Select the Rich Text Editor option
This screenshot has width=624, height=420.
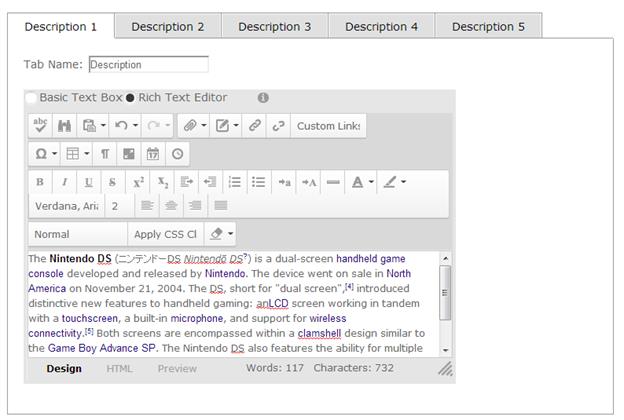[x=130, y=98]
